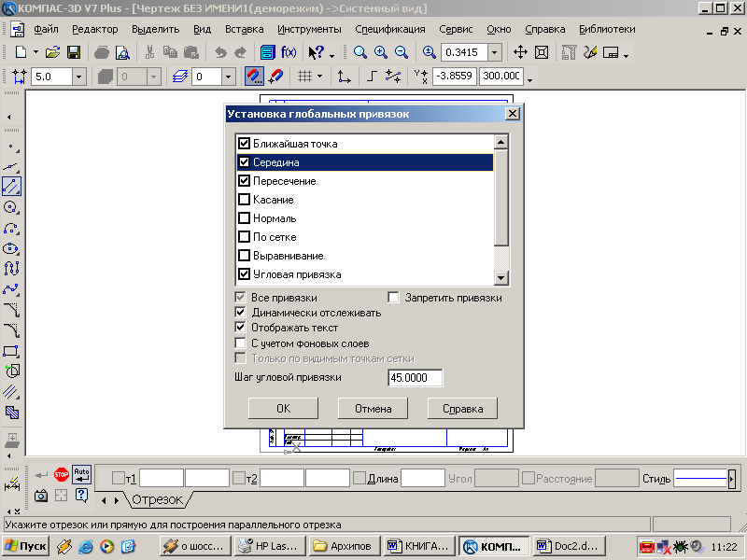Viewport: 747px width, 560px height.
Task: Open Print preview icon
Action: [122, 52]
